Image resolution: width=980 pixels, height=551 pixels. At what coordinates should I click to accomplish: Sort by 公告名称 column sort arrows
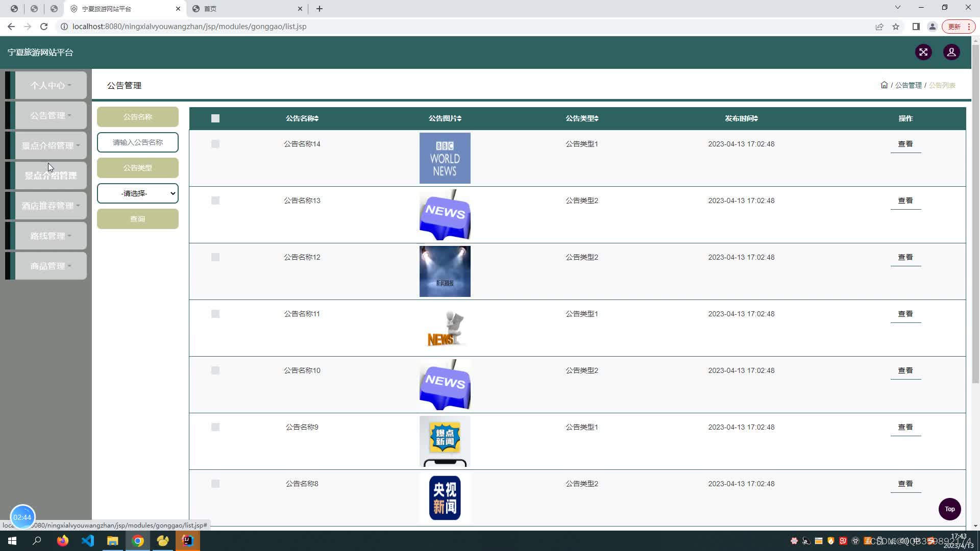click(x=316, y=118)
